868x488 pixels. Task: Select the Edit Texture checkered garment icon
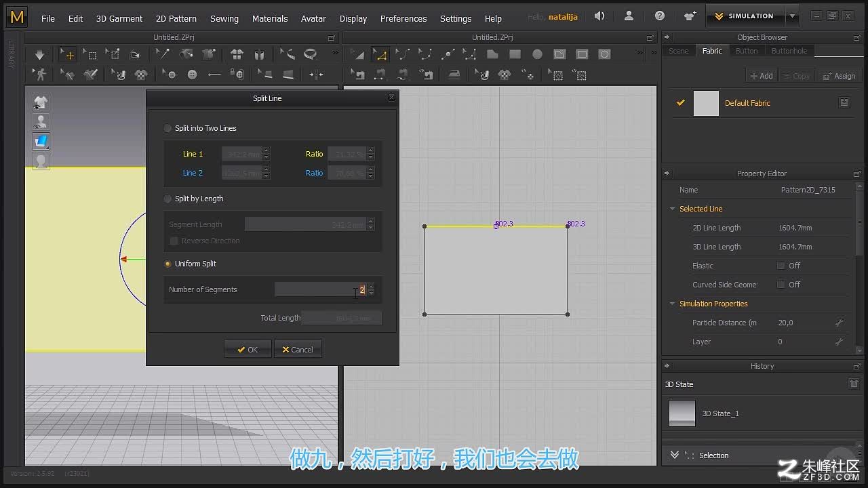[x=141, y=75]
